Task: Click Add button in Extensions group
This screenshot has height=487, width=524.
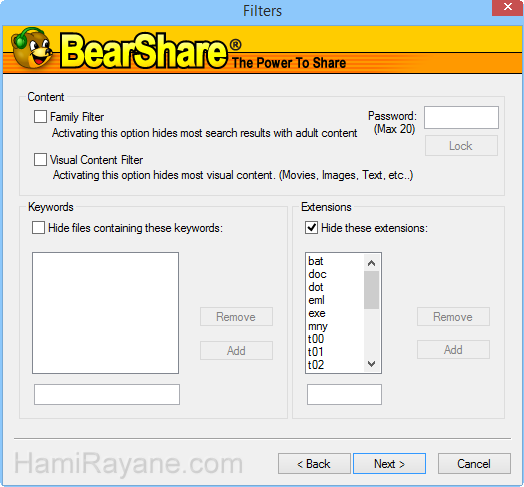Action: pyautogui.click(x=453, y=350)
